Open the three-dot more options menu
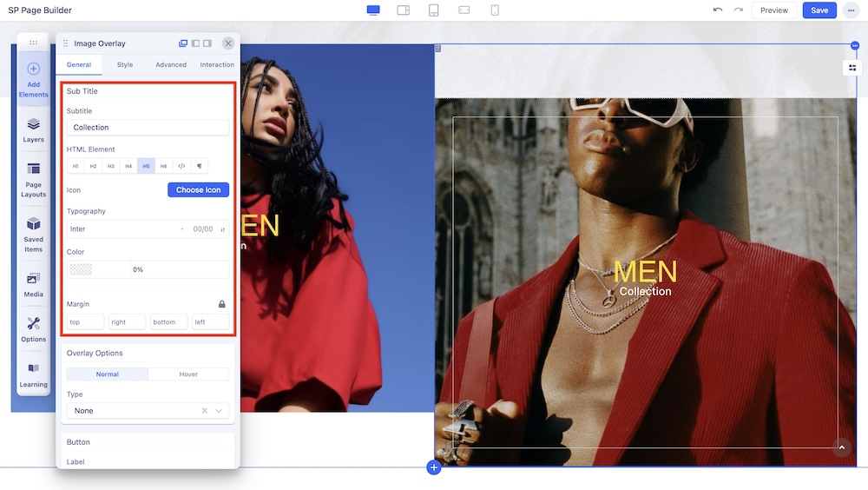This screenshot has height=490, width=868. click(x=851, y=10)
